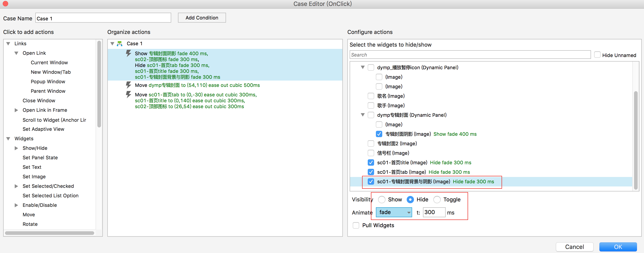Select the Toggle visibility radio button

437,200
